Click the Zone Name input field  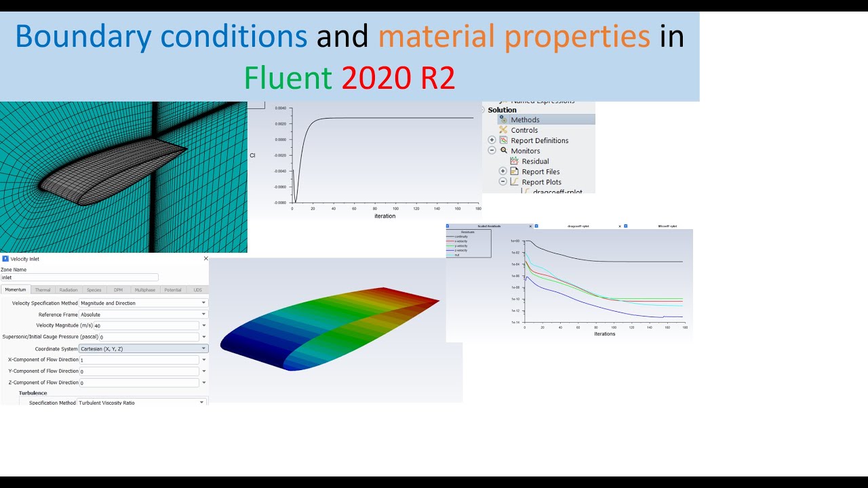[x=79, y=277]
